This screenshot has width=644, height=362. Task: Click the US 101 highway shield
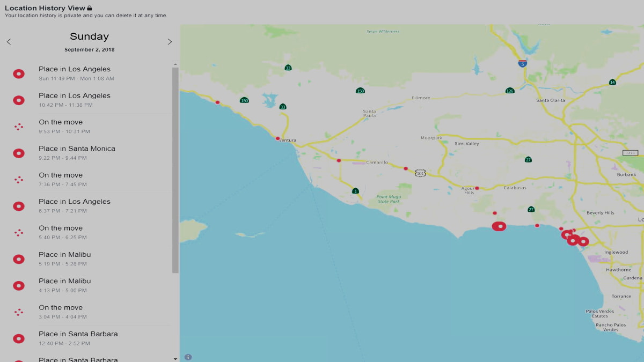[421, 173]
